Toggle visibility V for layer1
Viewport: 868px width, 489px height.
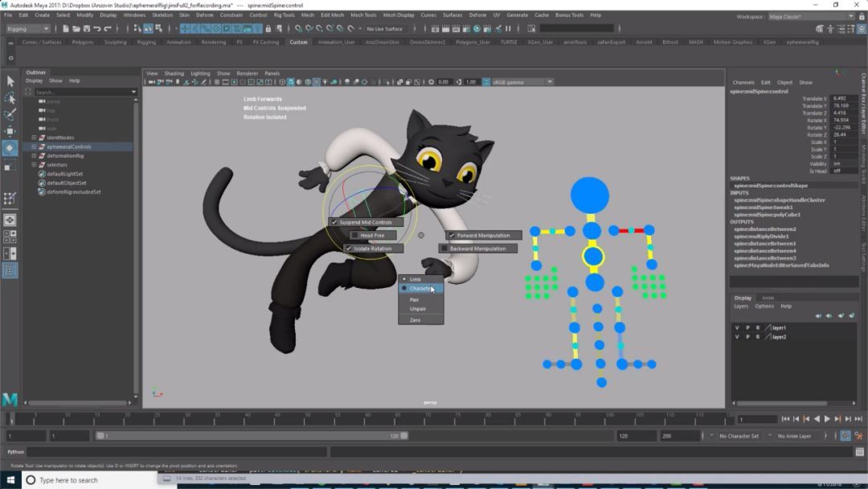[737, 328]
